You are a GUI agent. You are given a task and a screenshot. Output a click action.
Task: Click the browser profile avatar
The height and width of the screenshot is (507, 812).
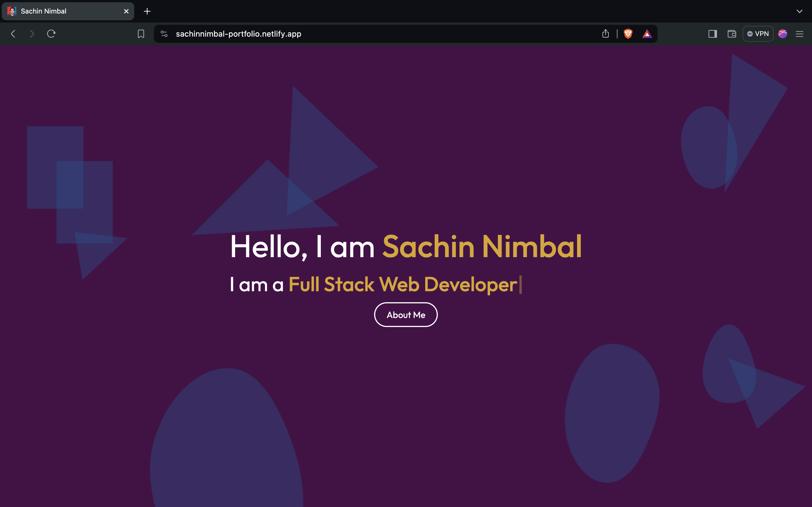click(x=783, y=34)
